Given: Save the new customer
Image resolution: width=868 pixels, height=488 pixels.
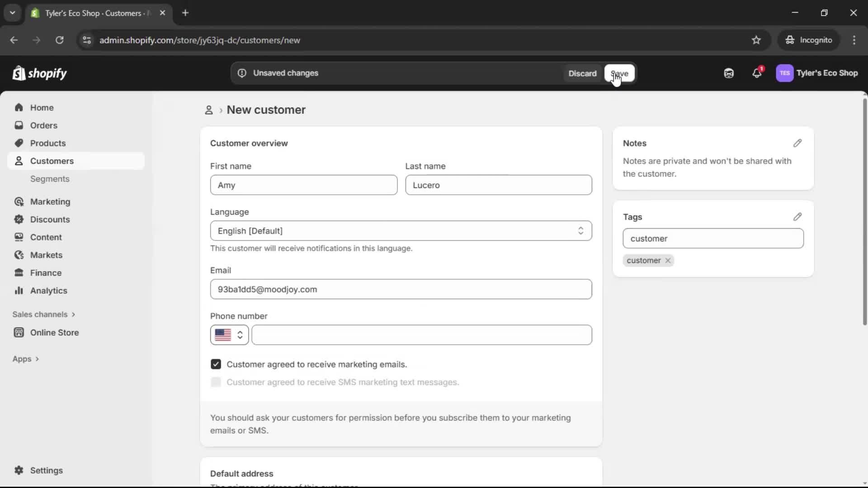Looking at the screenshot, I should 619,73.
